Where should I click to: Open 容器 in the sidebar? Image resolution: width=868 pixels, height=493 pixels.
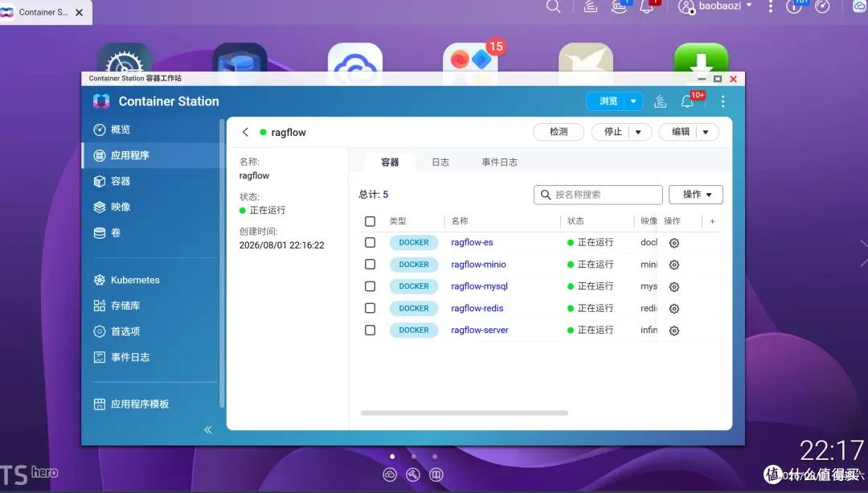pos(150,181)
